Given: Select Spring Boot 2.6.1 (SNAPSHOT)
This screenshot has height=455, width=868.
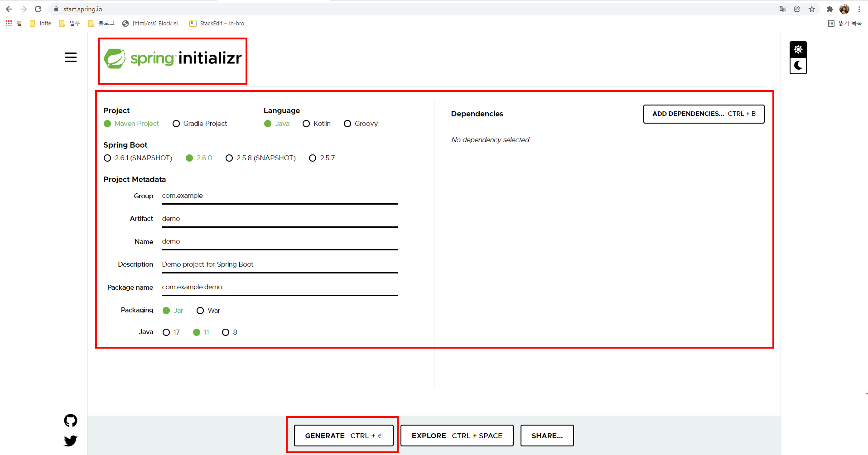Looking at the screenshot, I should pos(138,158).
